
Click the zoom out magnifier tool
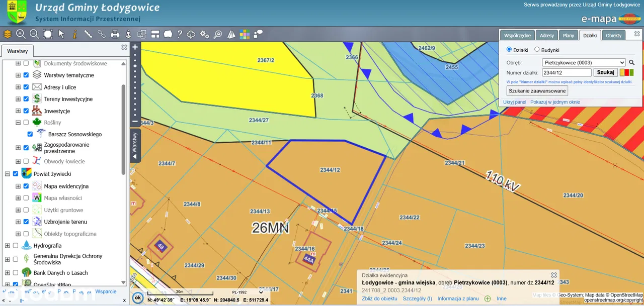[x=34, y=34]
